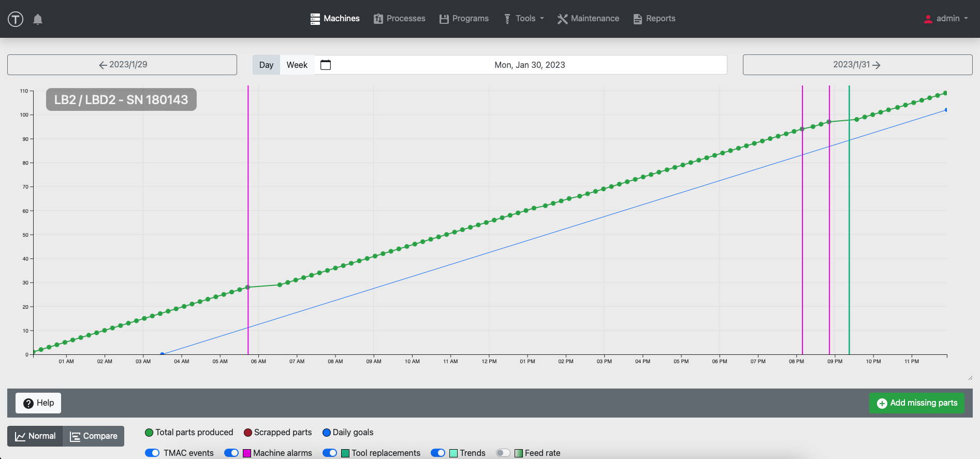Click green tool replacement marker after 09 PM
The width and height of the screenshot is (980, 459).
tap(849, 220)
